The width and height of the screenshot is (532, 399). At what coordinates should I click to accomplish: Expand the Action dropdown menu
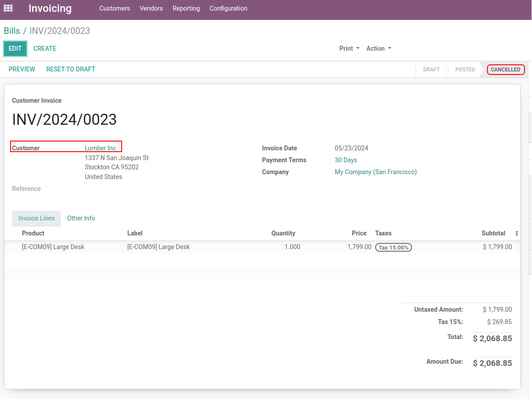tap(379, 48)
